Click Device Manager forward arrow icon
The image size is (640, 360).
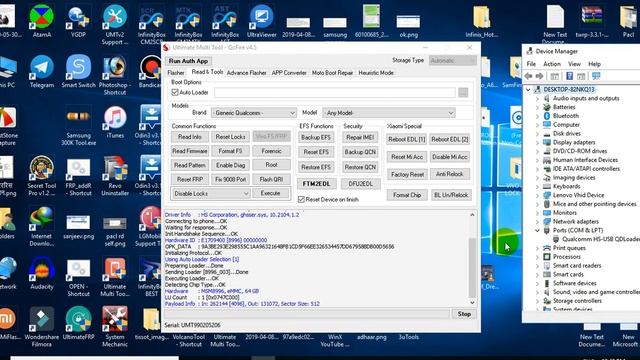539,76
